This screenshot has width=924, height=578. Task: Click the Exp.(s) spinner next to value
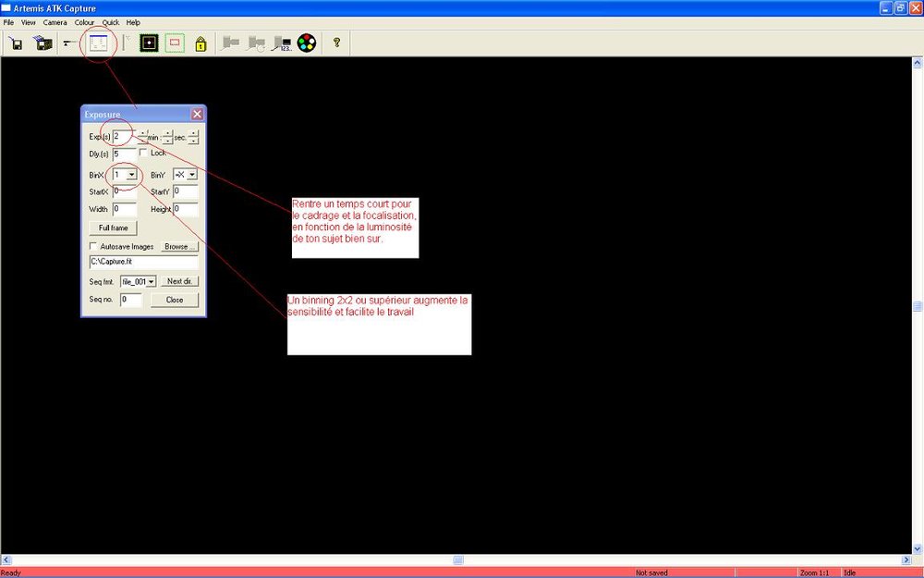pyautogui.click(x=142, y=137)
